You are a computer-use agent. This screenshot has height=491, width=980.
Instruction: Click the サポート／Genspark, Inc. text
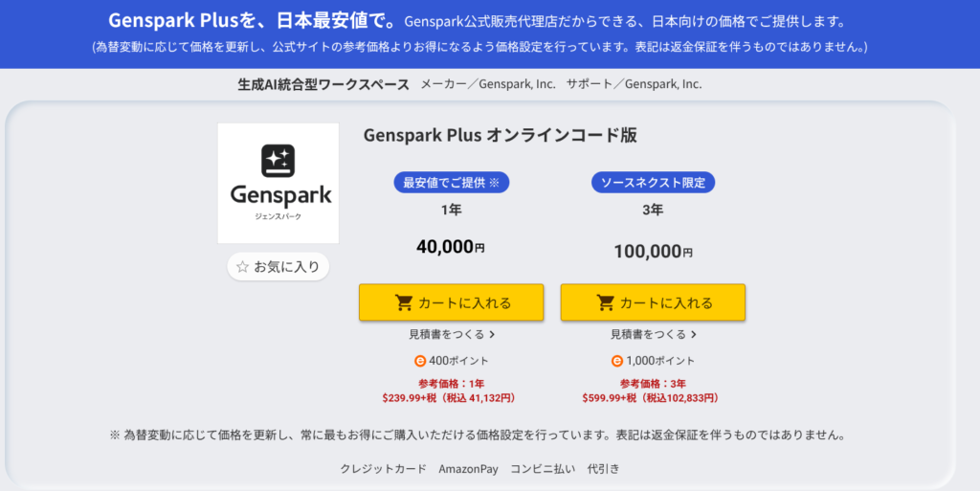634,84
